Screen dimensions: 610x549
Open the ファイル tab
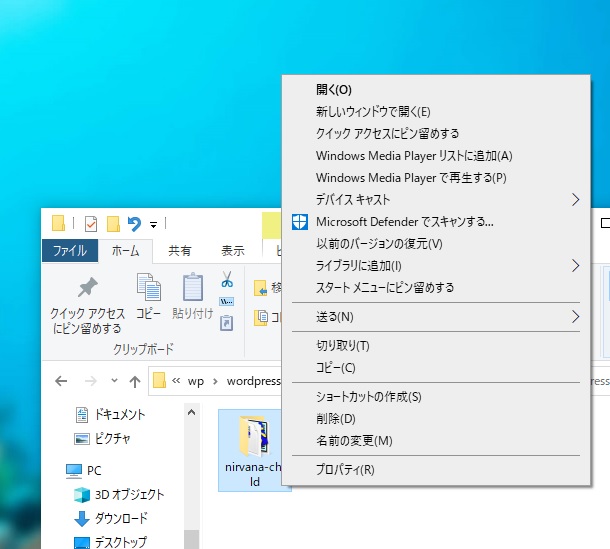coord(70,251)
